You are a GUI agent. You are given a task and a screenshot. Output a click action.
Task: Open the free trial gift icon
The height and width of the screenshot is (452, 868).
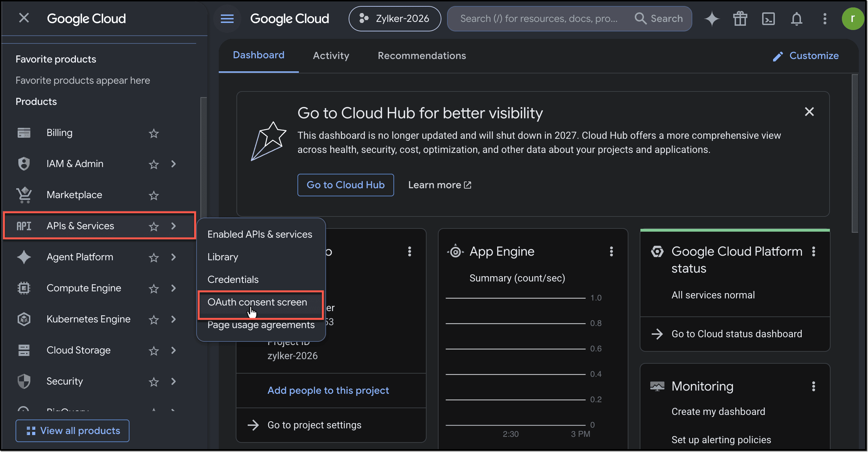click(x=740, y=19)
